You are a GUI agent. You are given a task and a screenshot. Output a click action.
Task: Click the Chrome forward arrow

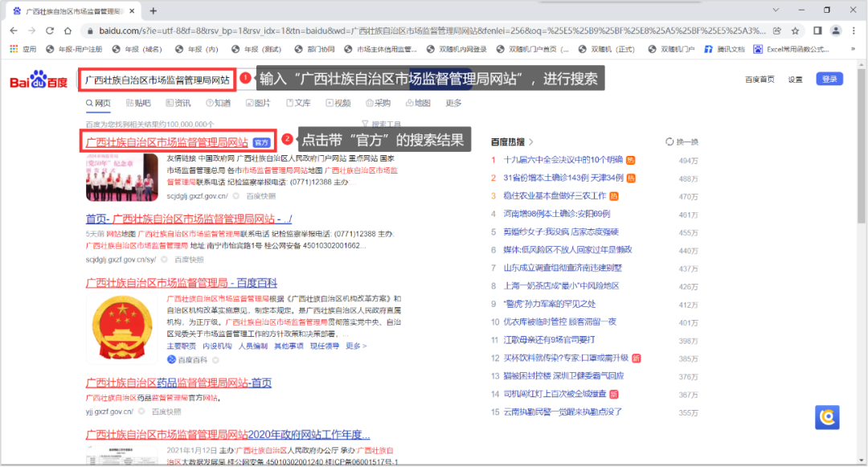[31, 31]
